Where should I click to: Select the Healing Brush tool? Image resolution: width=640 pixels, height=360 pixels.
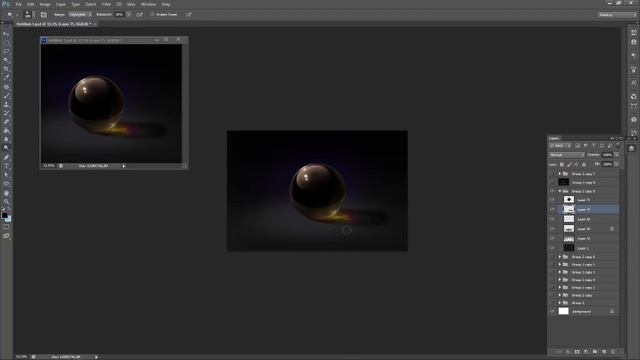click(x=6, y=87)
